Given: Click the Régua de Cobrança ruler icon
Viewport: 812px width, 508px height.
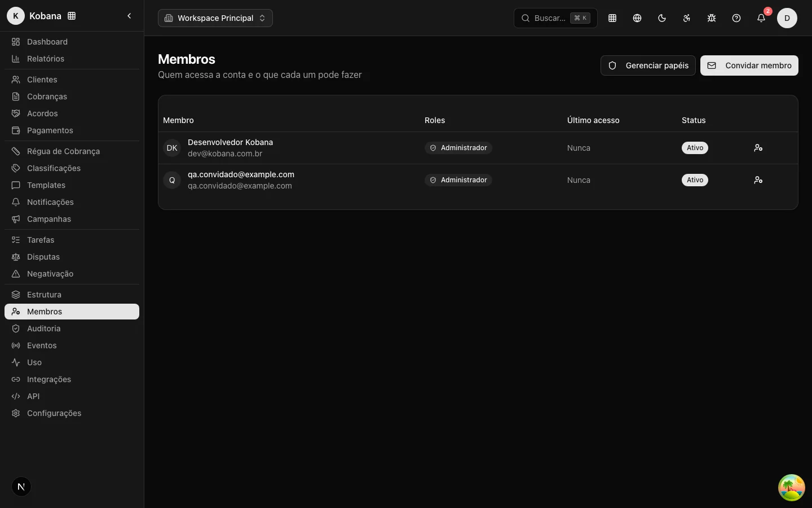Looking at the screenshot, I should (16, 151).
